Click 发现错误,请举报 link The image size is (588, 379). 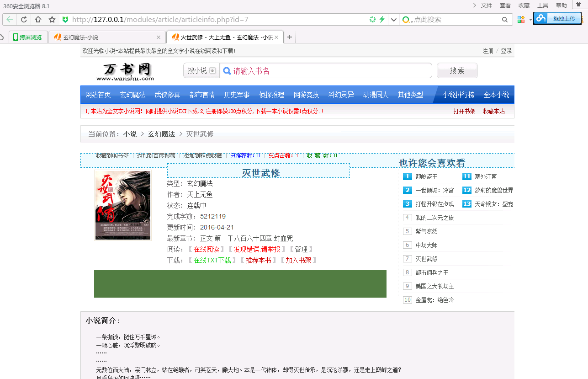[x=257, y=249]
